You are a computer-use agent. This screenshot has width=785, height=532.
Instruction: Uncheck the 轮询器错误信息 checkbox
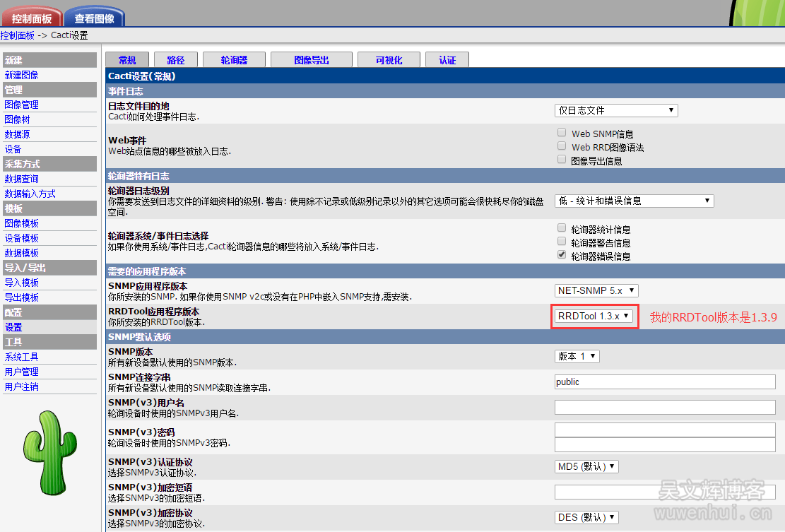(x=562, y=255)
